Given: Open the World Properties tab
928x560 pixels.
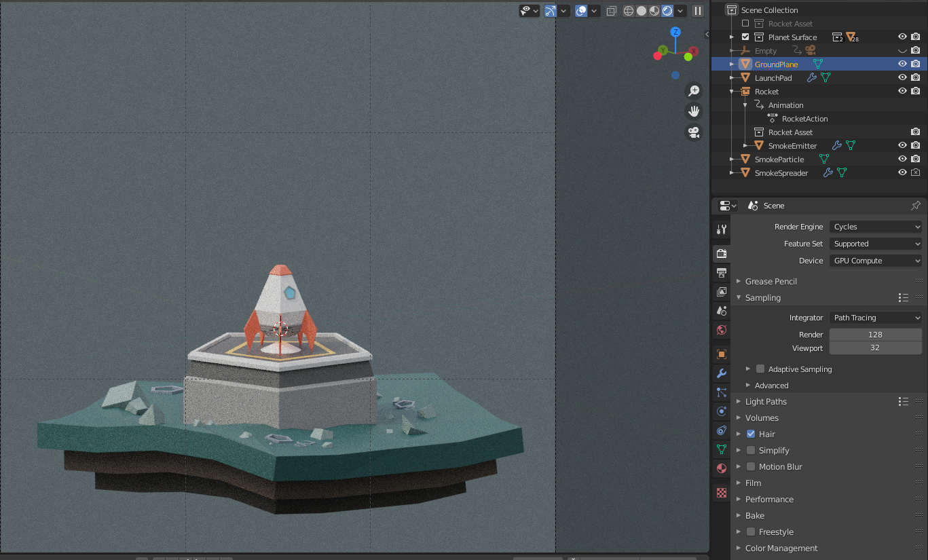Looking at the screenshot, I should (720, 330).
